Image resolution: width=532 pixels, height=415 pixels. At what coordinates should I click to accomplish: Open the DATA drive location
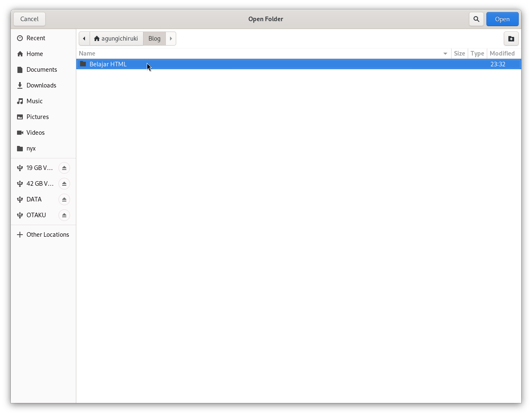click(x=35, y=199)
